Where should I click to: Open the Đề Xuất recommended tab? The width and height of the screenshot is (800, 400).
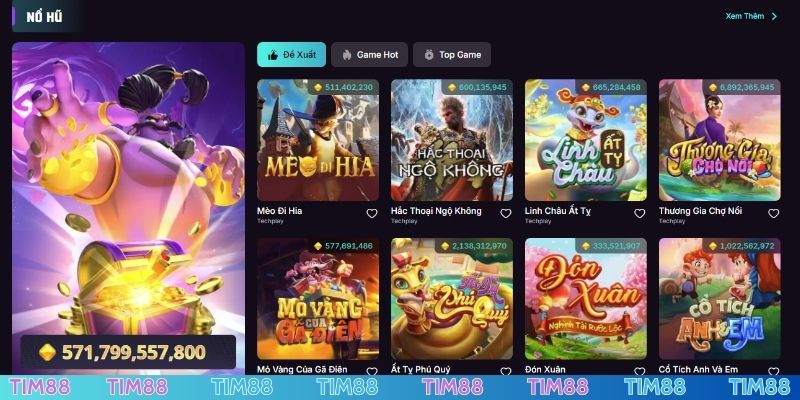[291, 55]
